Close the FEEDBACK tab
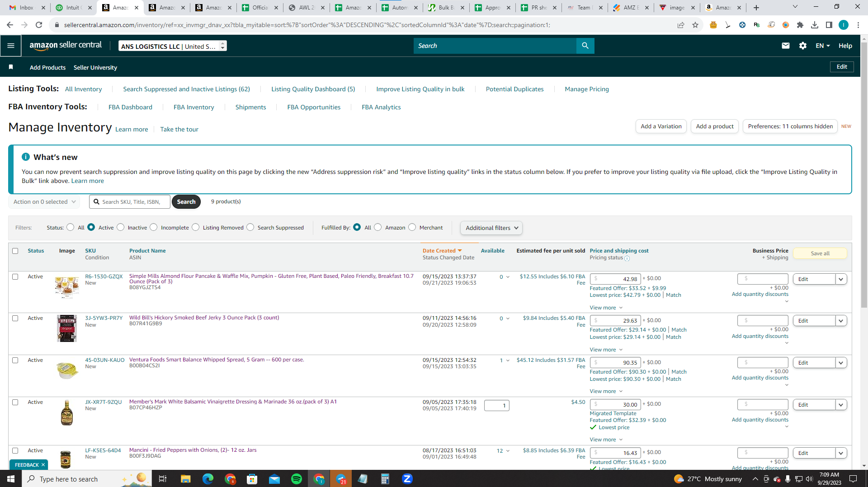Viewport: 868px width, 487px height. (x=43, y=465)
